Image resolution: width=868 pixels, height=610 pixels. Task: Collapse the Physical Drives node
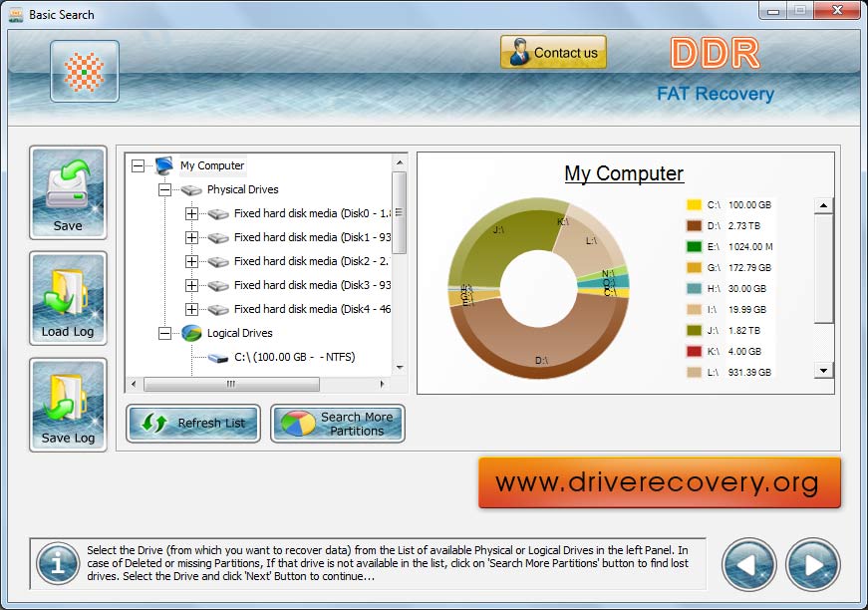(164, 189)
